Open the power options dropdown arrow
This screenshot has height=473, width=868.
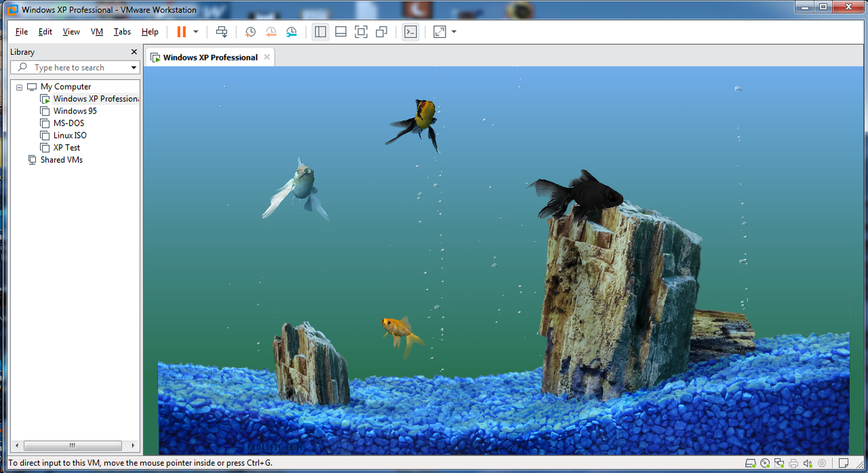tap(196, 32)
